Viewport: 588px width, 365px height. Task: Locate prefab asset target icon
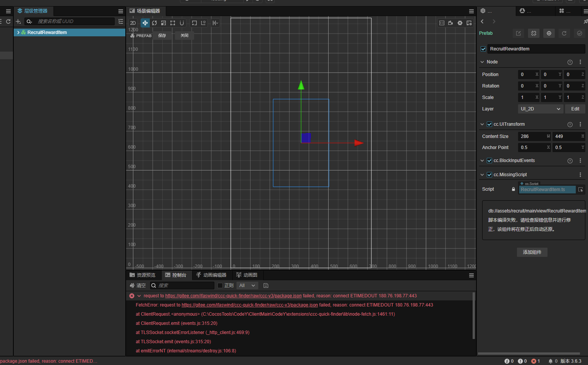(549, 33)
